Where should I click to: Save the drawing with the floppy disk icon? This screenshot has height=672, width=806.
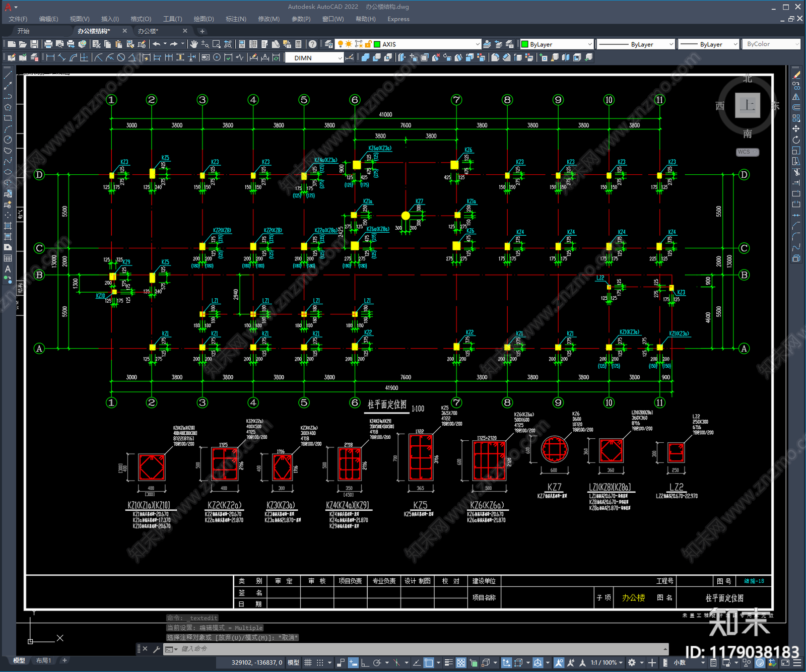coord(34,44)
